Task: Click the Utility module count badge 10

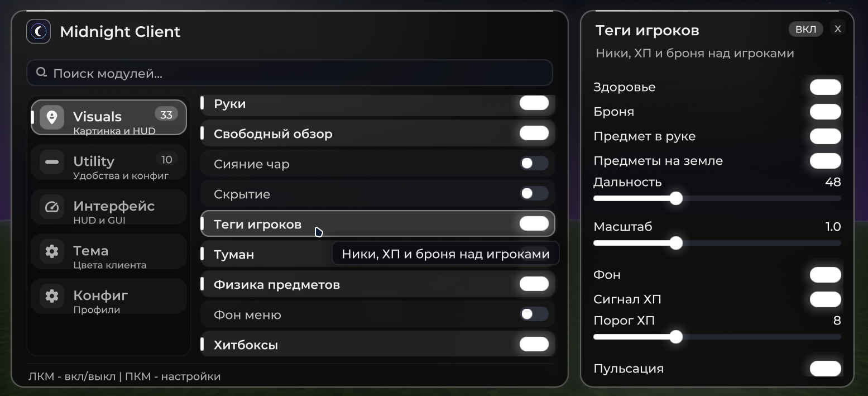Action: point(166,160)
